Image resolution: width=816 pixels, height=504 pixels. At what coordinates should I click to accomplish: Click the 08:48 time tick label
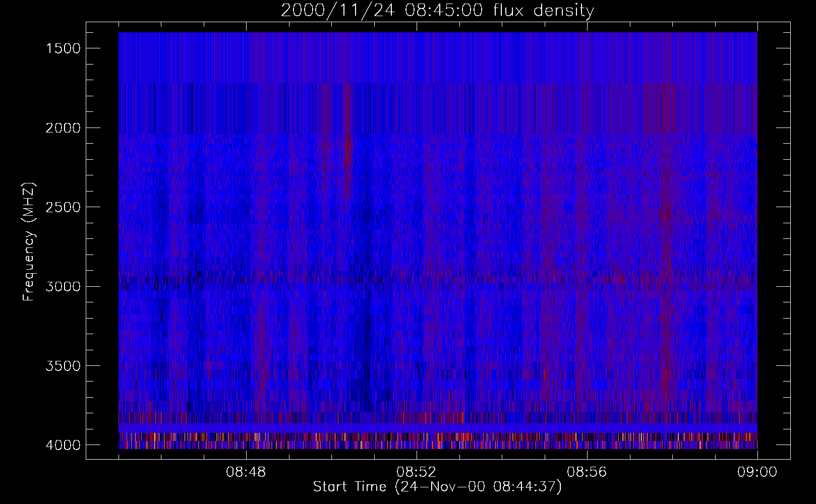tap(246, 472)
